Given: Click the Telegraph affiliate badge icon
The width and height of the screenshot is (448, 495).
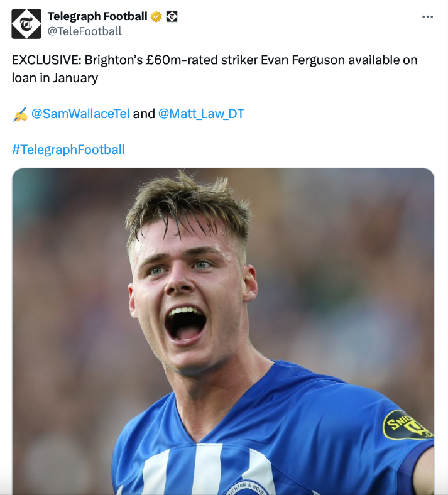Looking at the screenshot, I should tap(172, 16).
